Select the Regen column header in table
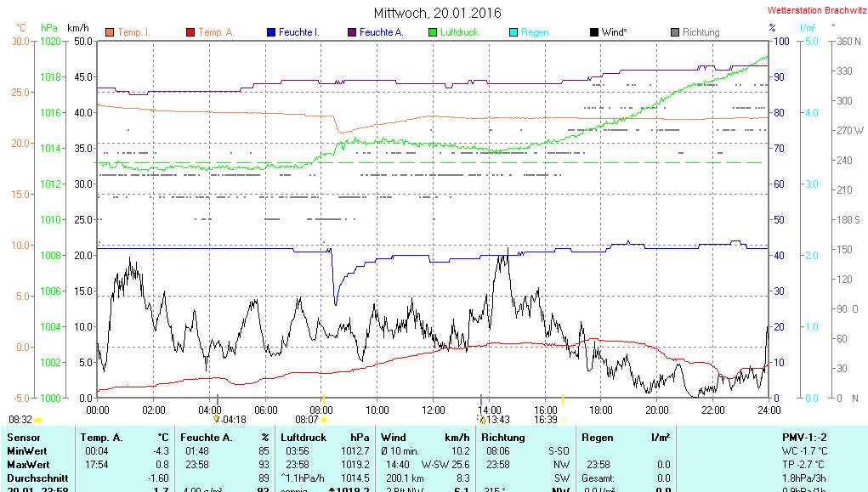This screenshot has width=868, height=492. coord(597,437)
